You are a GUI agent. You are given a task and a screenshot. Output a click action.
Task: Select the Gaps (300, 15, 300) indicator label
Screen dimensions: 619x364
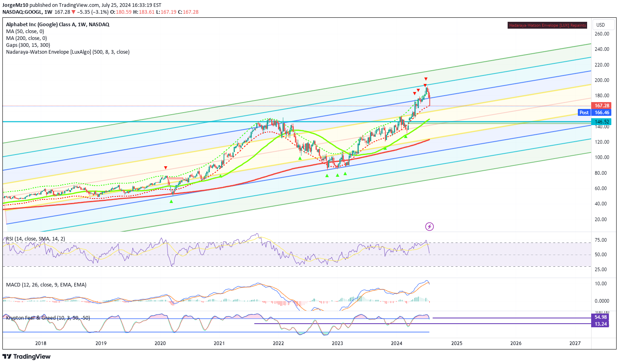28,45
